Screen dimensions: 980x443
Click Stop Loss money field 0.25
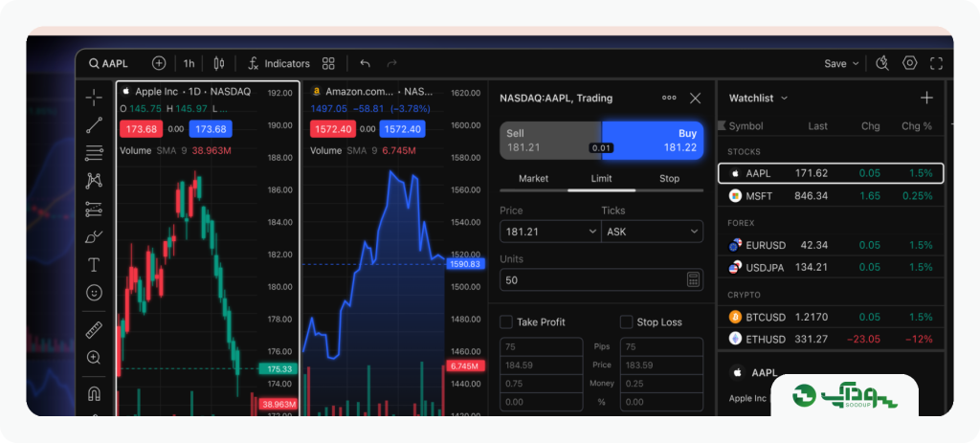click(661, 383)
